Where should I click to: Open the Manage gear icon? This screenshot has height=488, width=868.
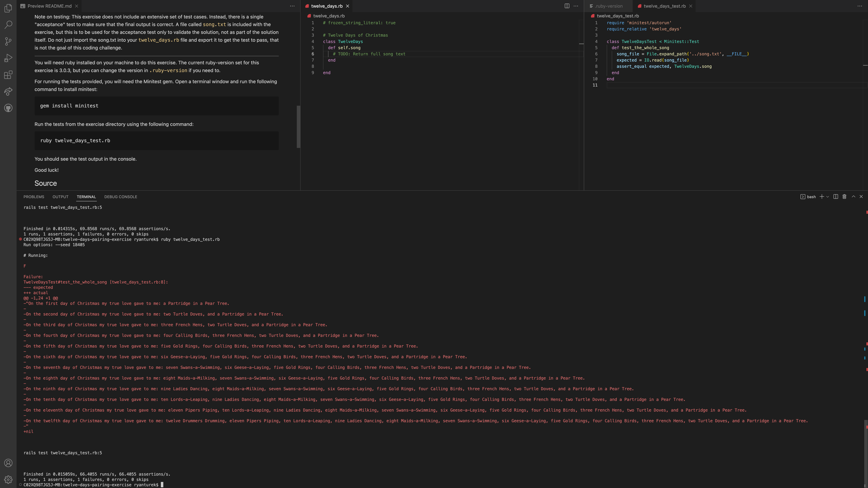coord(8,480)
